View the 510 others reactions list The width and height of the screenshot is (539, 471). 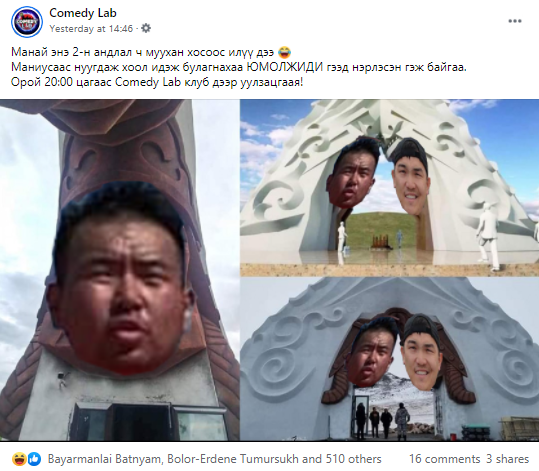click(359, 459)
